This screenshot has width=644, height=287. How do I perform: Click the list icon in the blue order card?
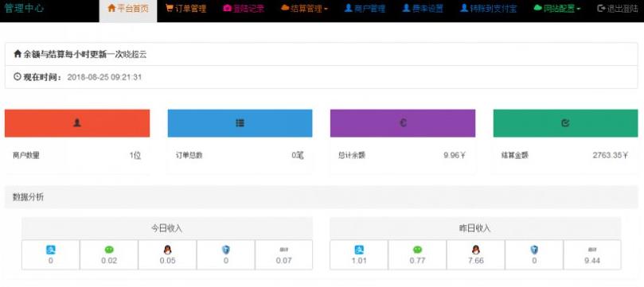[x=240, y=122]
